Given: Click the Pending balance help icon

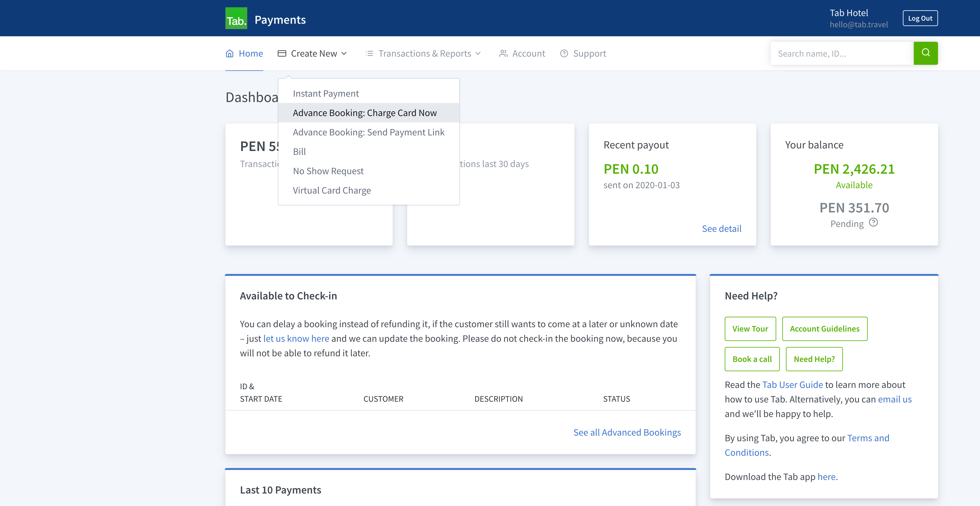Looking at the screenshot, I should click(874, 222).
